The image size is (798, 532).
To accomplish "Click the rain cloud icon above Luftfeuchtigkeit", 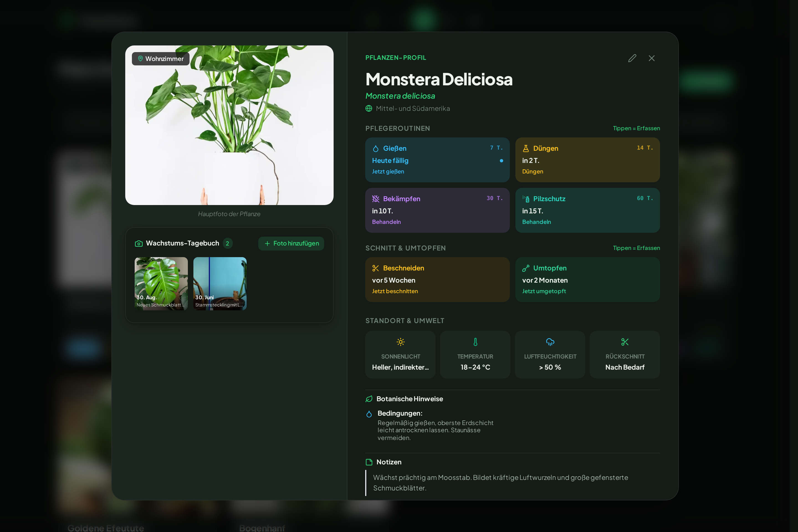I will (550, 342).
